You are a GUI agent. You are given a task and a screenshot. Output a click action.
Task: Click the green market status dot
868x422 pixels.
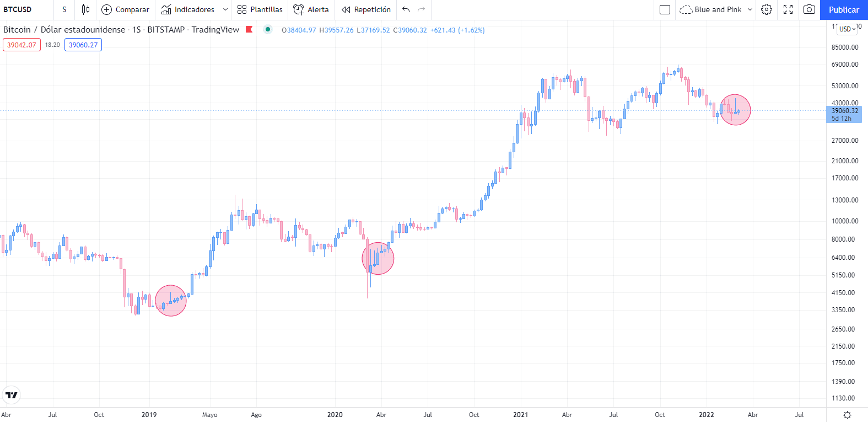[x=268, y=29]
